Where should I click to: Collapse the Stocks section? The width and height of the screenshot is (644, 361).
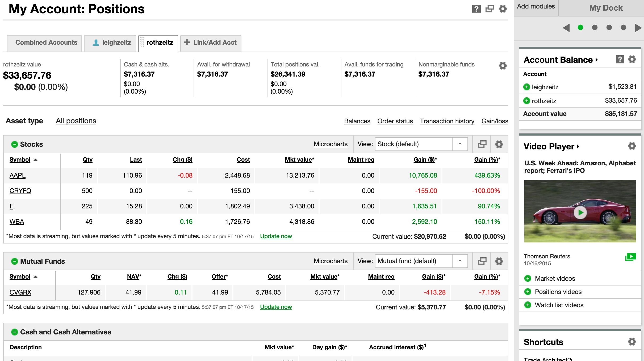[14, 144]
